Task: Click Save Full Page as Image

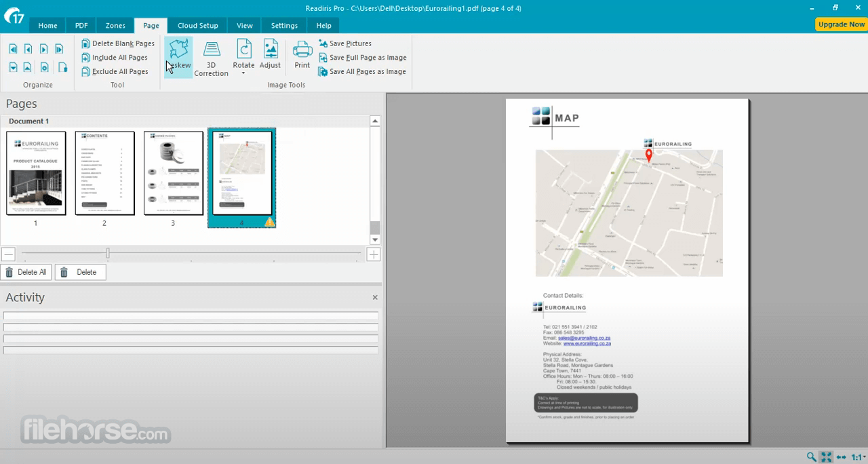Action: (363, 58)
